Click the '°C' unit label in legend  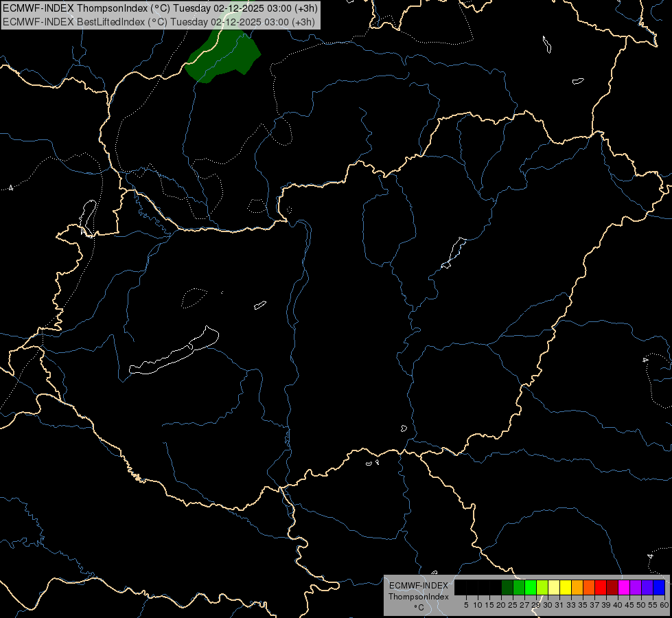419,608
